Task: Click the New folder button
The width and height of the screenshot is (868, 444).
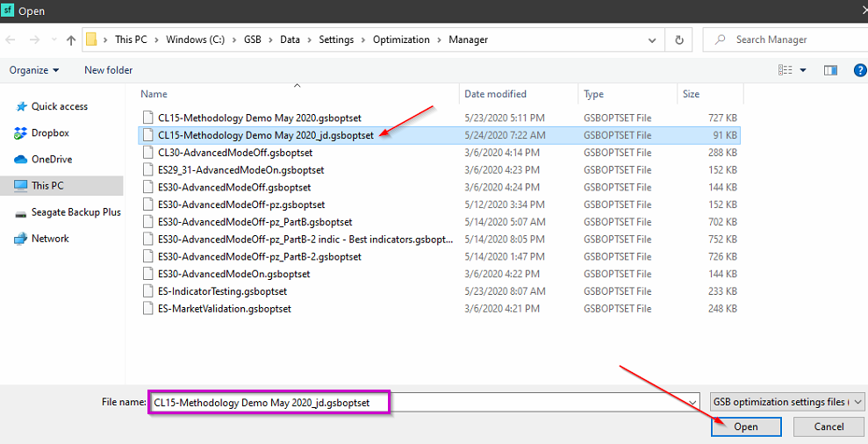Action: pyautogui.click(x=108, y=70)
